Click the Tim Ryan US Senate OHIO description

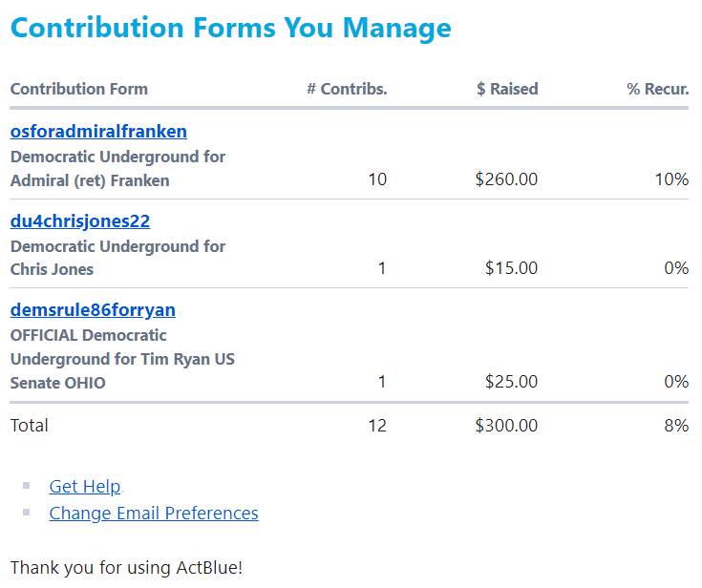[122, 359]
